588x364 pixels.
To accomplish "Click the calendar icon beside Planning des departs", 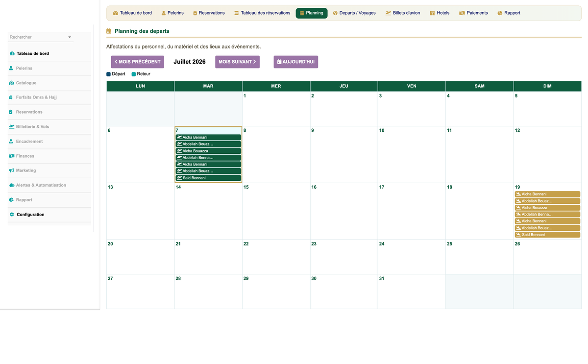I will [109, 31].
